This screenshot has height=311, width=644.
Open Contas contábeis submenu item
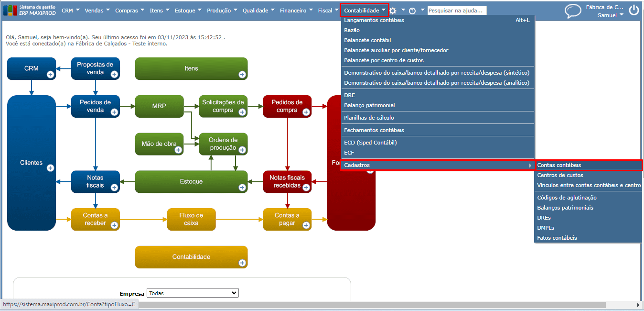[x=589, y=165]
